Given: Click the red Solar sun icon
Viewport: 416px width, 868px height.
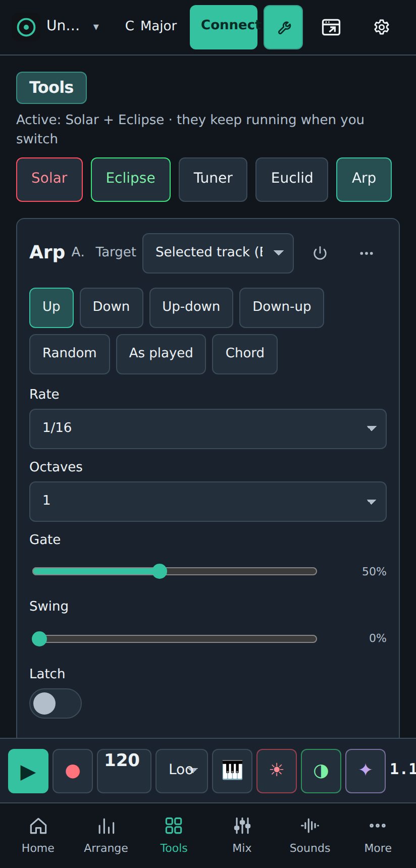Looking at the screenshot, I should click(x=277, y=771).
